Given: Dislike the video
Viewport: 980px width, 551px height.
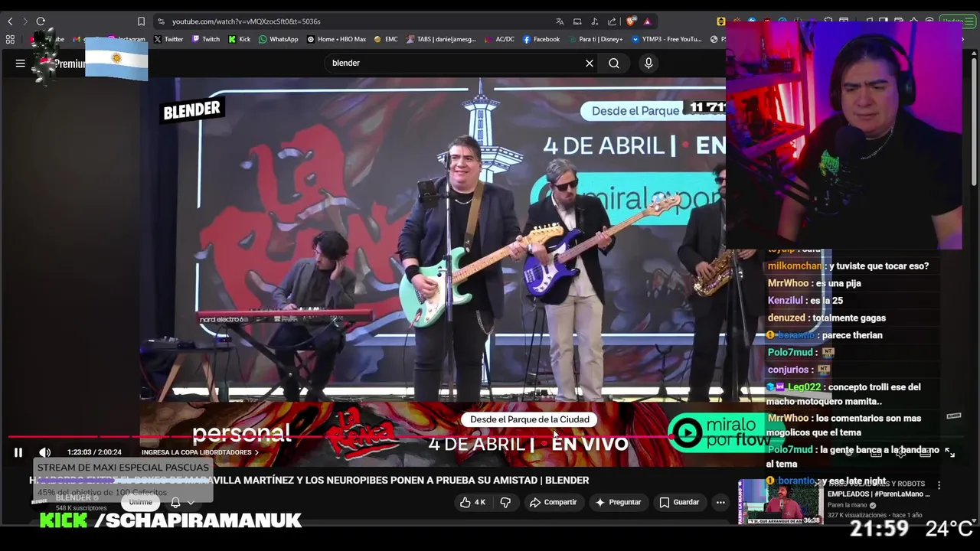Looking at the screenshot, I should pyautogui.click(x=505, y=502).
